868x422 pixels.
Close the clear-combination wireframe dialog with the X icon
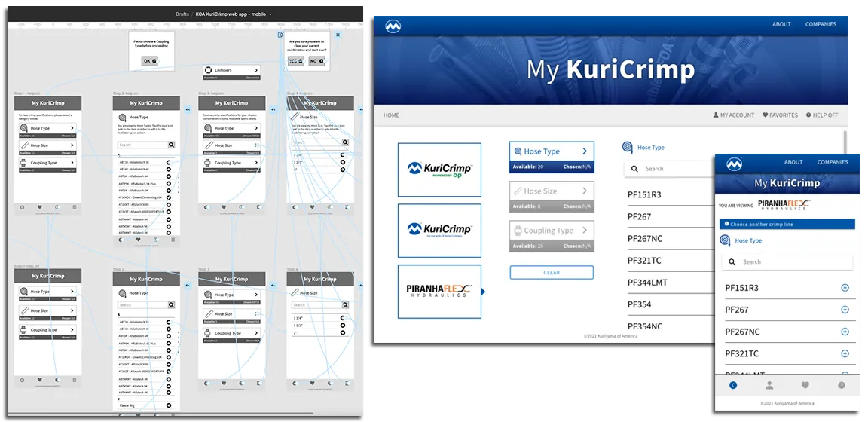point(338,35)
